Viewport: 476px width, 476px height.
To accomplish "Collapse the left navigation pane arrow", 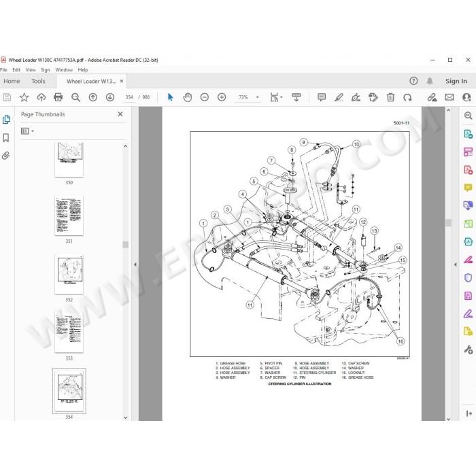I will click(135, 265).
